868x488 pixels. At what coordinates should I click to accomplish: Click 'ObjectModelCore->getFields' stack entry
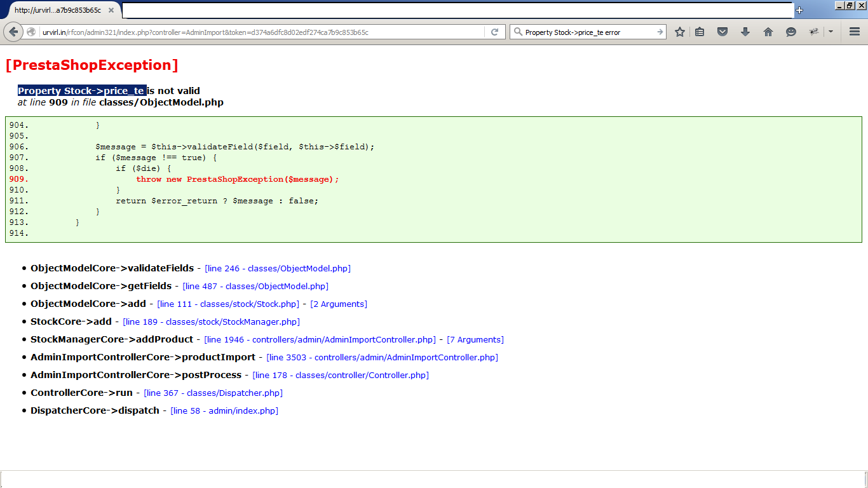click(101, 287)
